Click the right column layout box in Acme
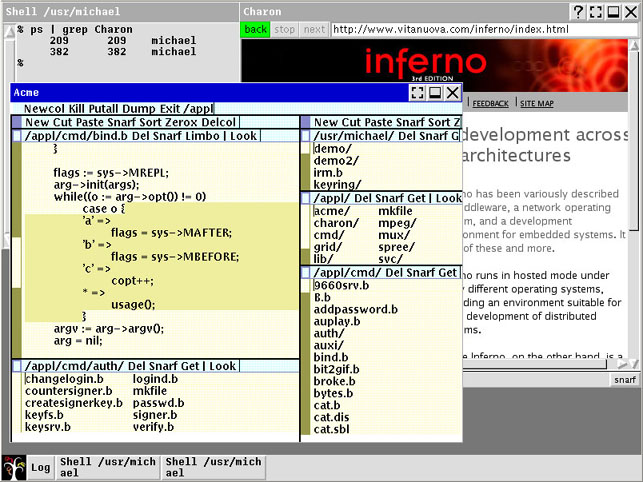Image resolution: width=643 pixels, height=482 pixels. coord(306,122)
